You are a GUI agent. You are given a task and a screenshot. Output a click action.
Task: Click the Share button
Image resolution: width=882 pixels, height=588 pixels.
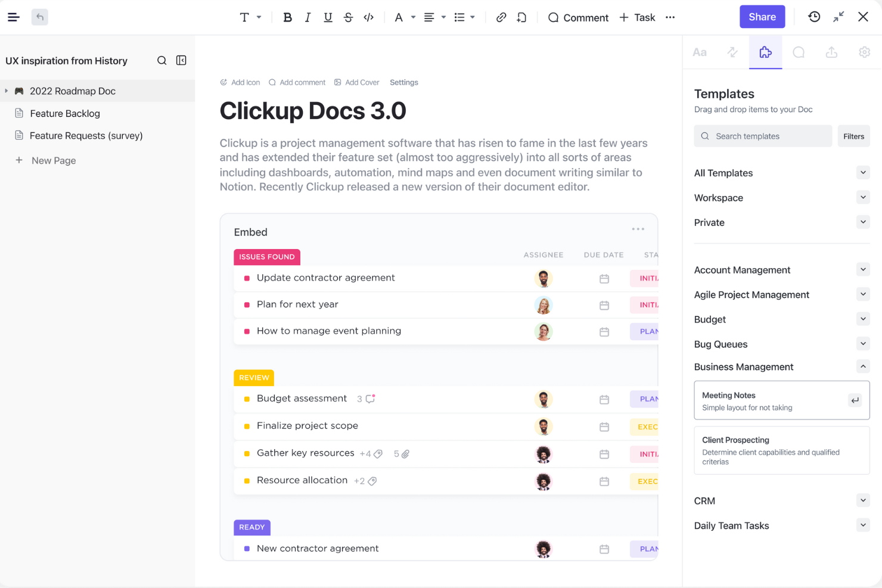[x=762, y=17]
